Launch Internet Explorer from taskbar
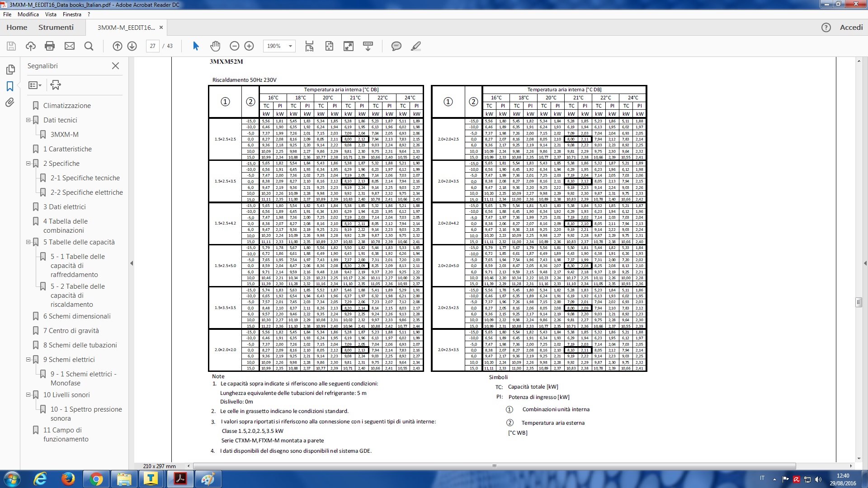This screenshot has width=868, height=488. coord(40,479)
